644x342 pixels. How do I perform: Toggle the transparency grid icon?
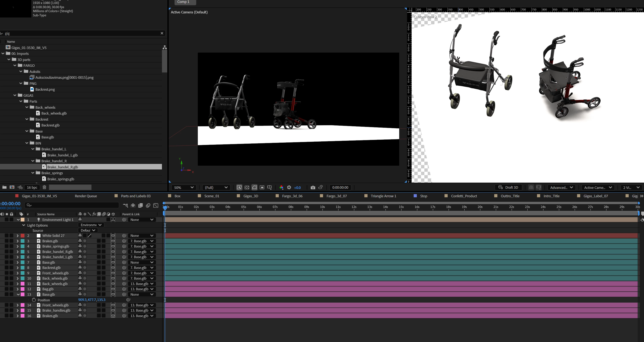coord(247,187)
